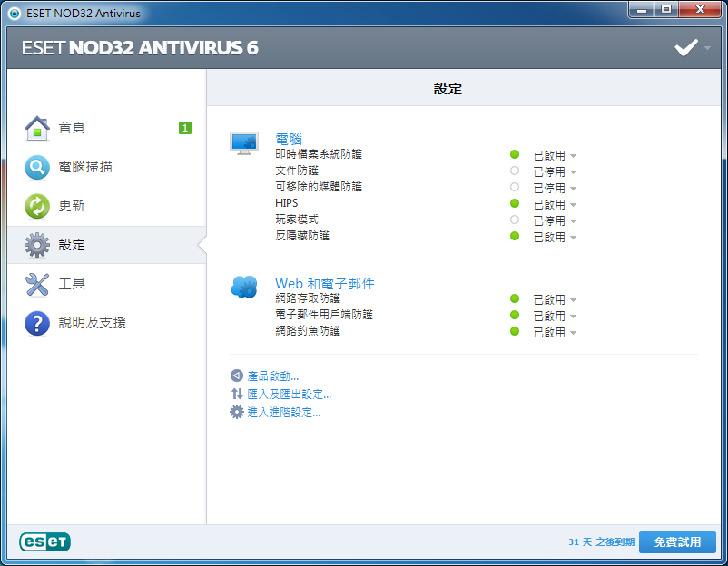This screenshot has width=728, height=566.
Task: Toggle 玩家模式 disabled status indicator
Action: [515, 220]
